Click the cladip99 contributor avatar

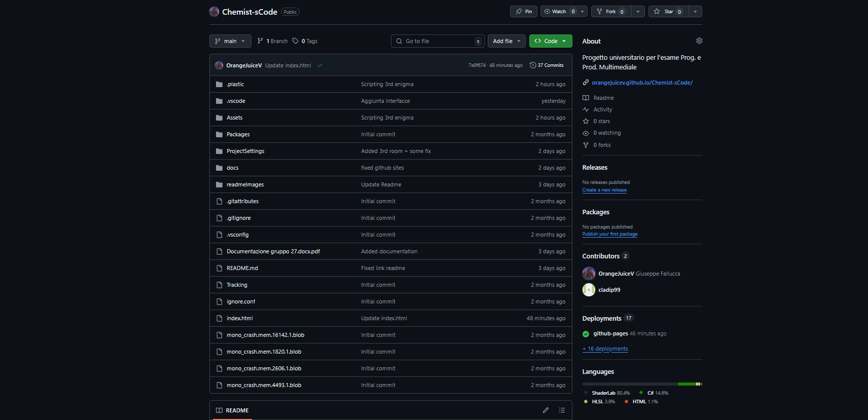(589, 290)
